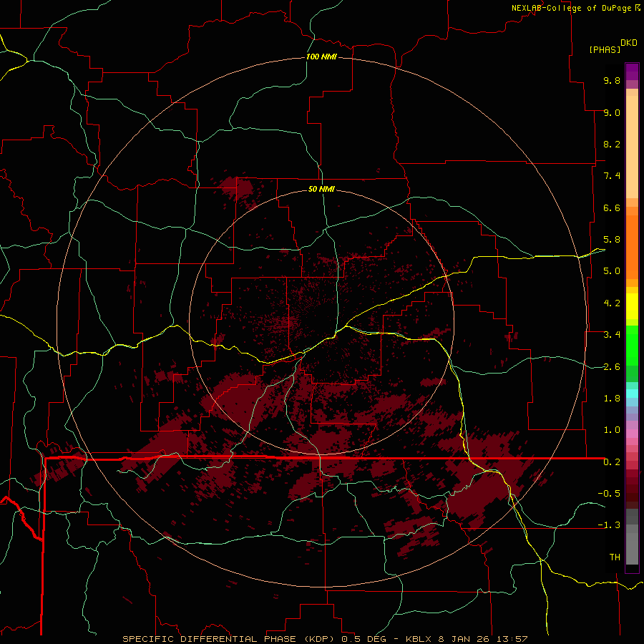Select the 50 NMI range ring label
Image resolution: width=644 pixels, height=644 pixels.
tap(321, 190)
